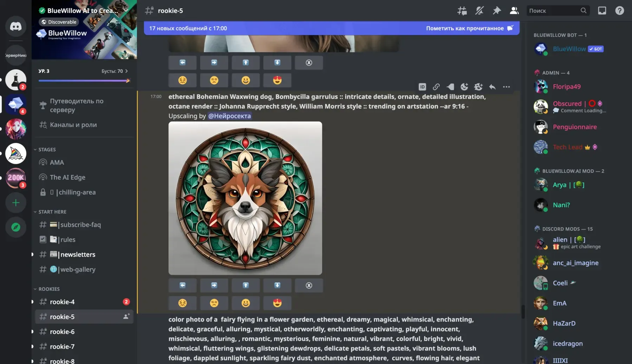The image size is (632, 364).
Task: Open Discord help question mark icon
Action: [x=620, y=11]
